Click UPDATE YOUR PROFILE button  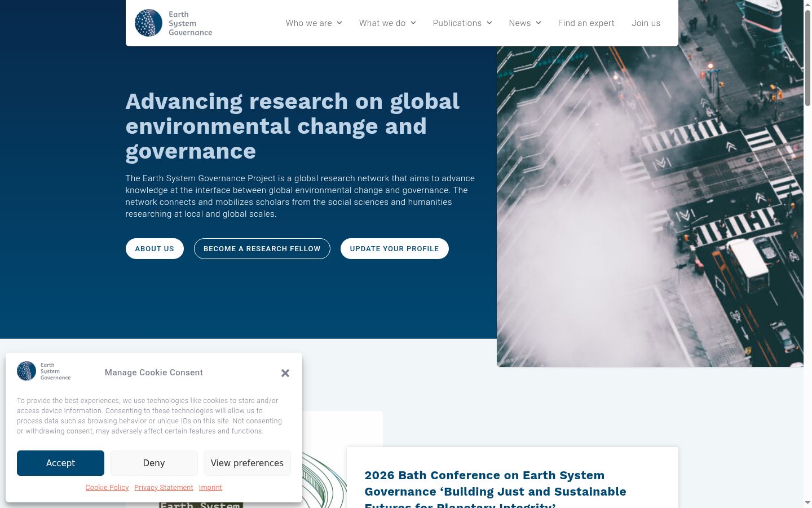[x=395, y=249]
